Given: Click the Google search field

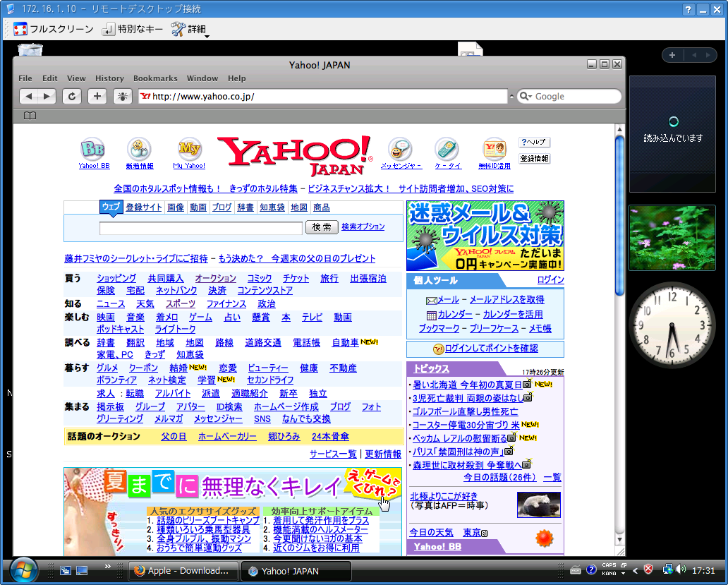Looking at the screenshot, I should point(569,96).
